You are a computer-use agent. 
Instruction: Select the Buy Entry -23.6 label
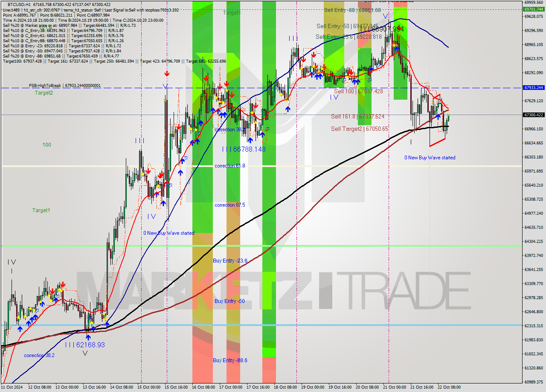tap(230, 260)
